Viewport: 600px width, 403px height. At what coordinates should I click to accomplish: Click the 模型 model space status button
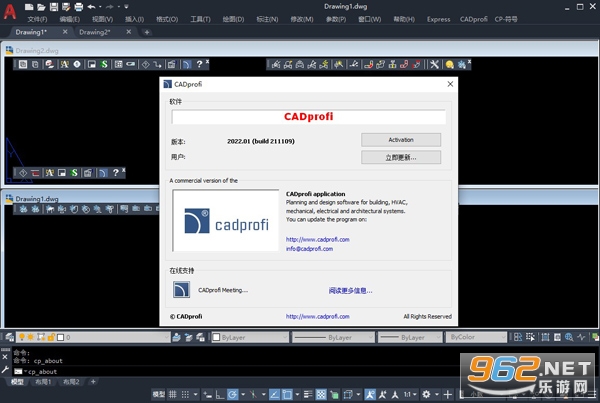coord(159,394)
